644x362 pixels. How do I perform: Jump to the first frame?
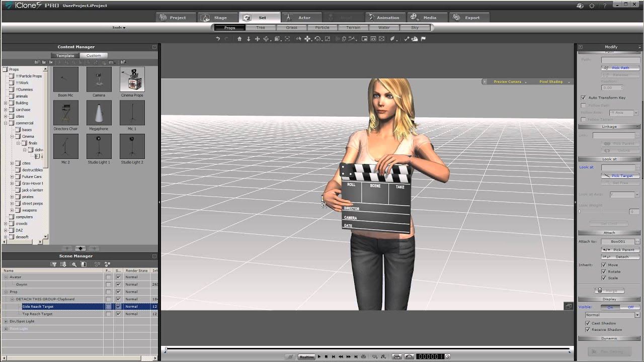click(333, 356)
